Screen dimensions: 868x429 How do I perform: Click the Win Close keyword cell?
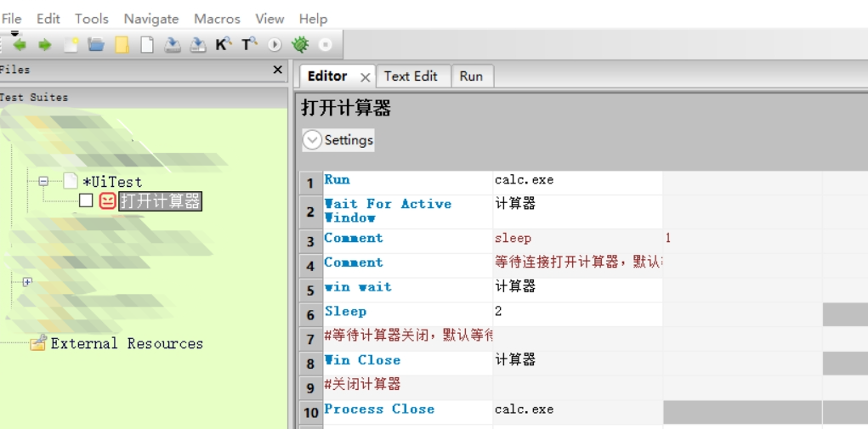408,364
